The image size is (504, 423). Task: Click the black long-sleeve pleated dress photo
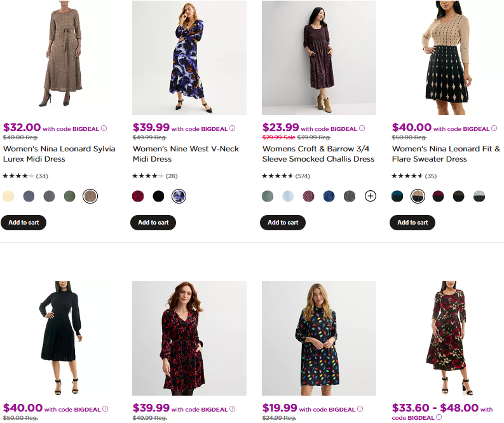coord(60,338)
